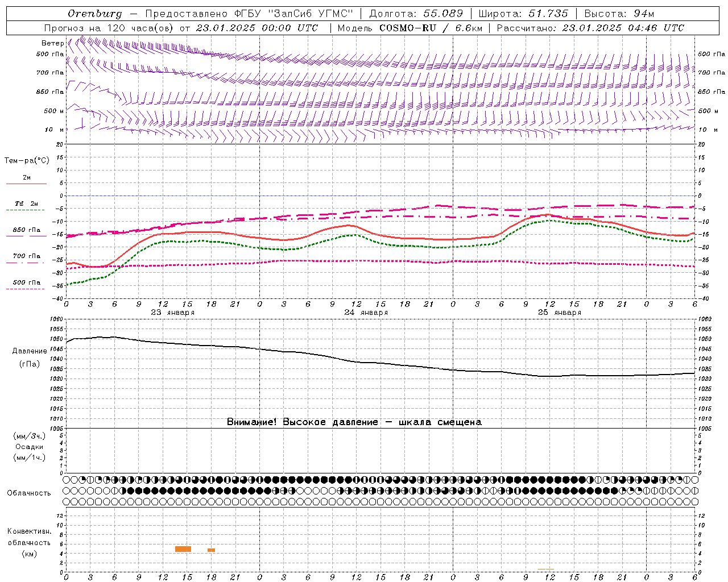Select the Высота: 94м value
This screenshot has width=728, height=582.
pyautogui.click(x=619, y=14)
